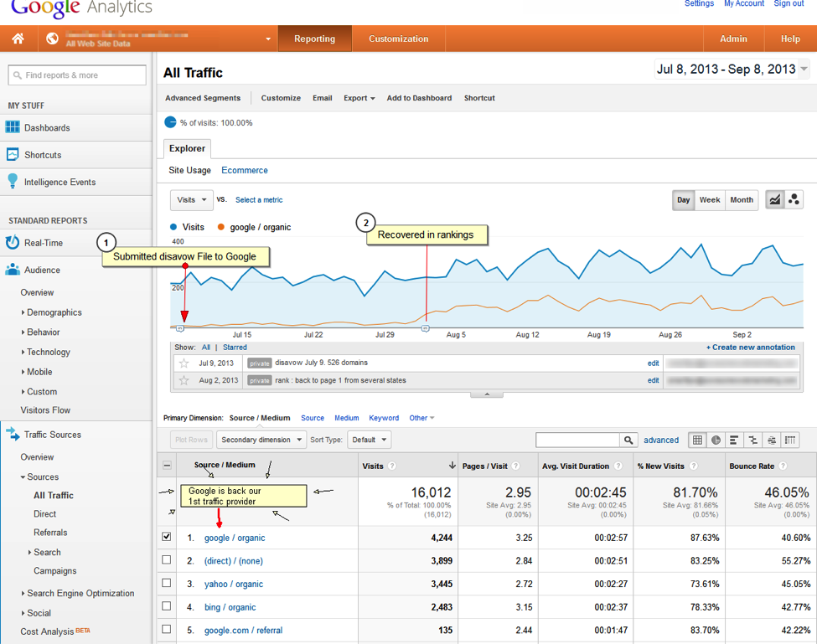Click the Jul 9 annotation marker on timeline

[x=180, y=328]
